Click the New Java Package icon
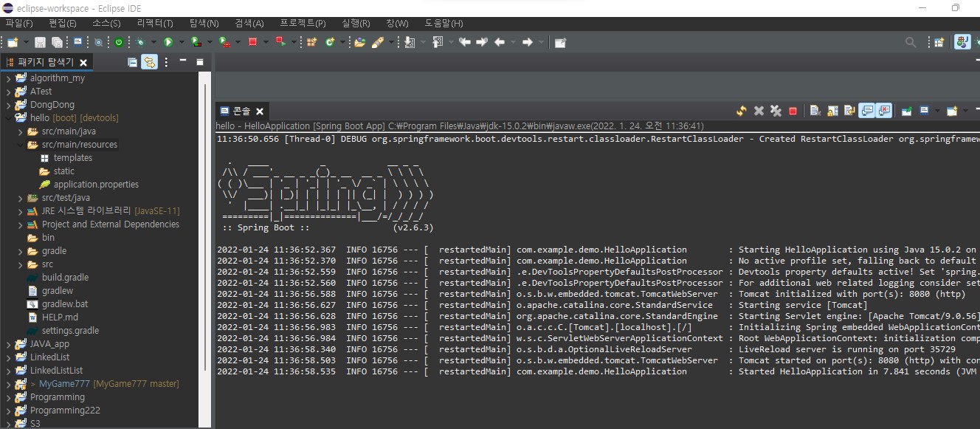Image resolution: width=980 pixels, height=429 pixels. tap(311, 42)
